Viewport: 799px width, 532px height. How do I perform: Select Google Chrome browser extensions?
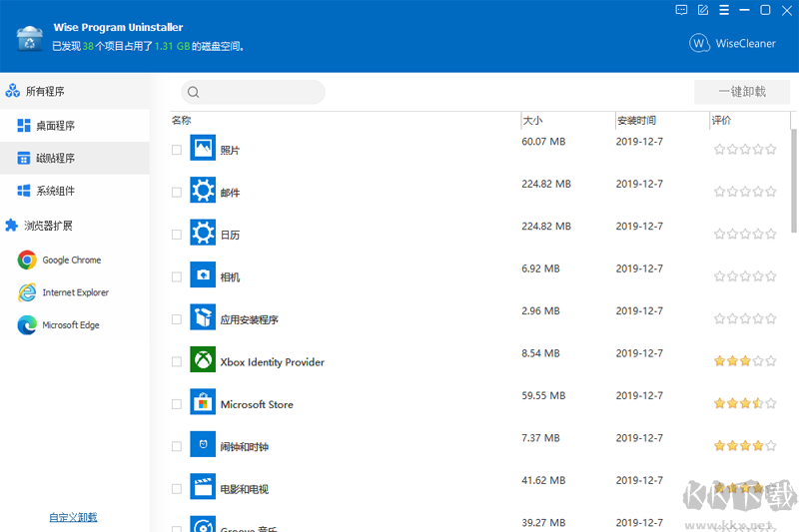tap(71, 260)
